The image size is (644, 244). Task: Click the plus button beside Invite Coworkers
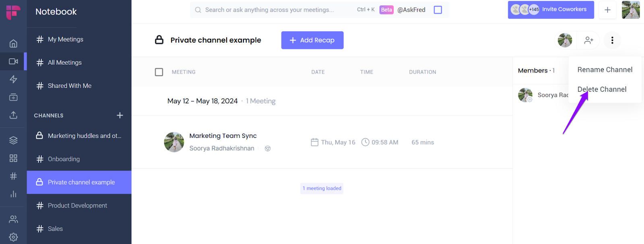point(607,10)
